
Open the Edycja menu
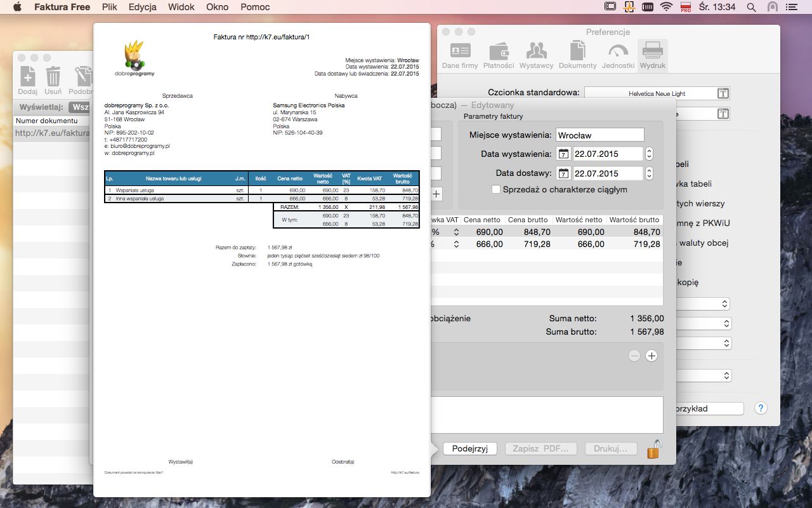tap(143, 7)
